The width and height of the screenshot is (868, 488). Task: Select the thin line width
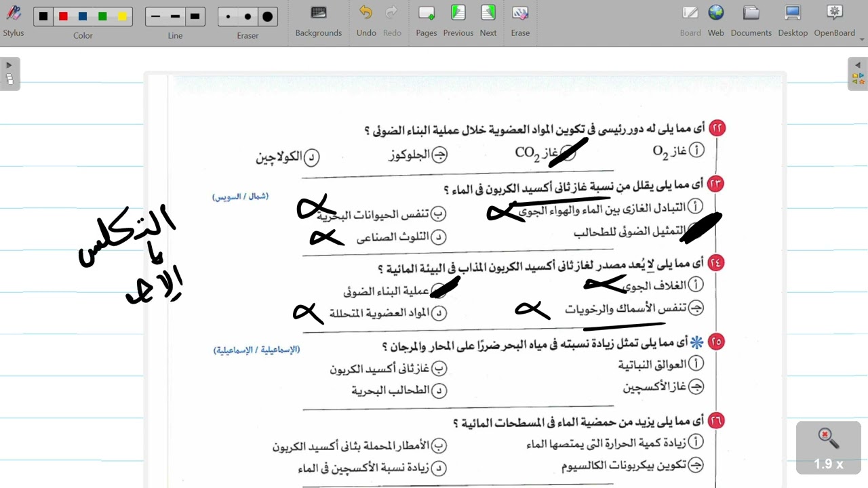[x=156, y=16]
